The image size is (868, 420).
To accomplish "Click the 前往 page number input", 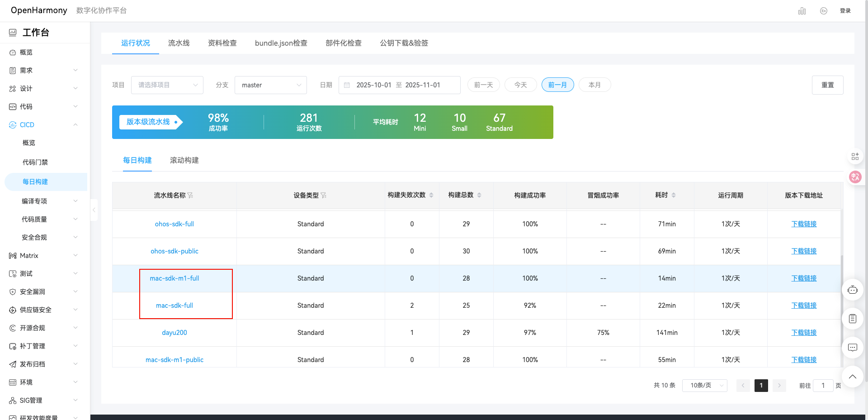I will [823, 386].
